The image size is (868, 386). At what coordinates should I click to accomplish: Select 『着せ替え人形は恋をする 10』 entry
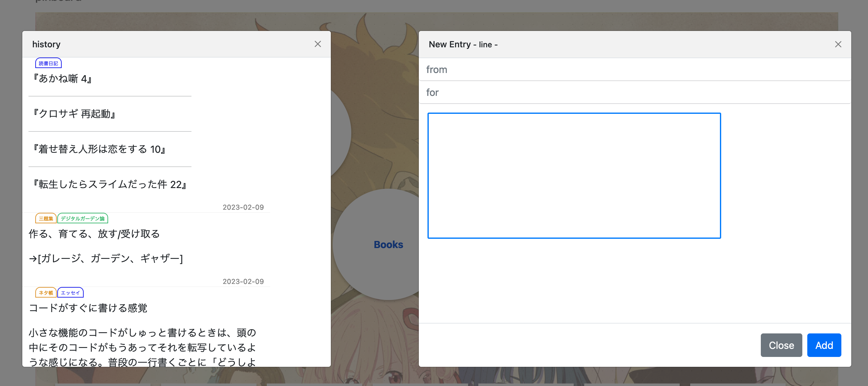pyautogui.click(x=99, y=150)
